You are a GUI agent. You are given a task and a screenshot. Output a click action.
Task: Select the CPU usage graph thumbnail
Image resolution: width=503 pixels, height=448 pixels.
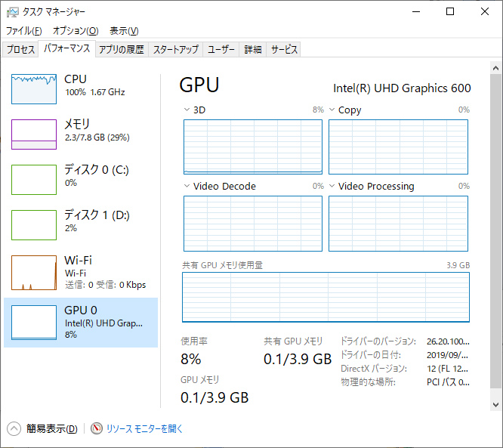(34, 89)
